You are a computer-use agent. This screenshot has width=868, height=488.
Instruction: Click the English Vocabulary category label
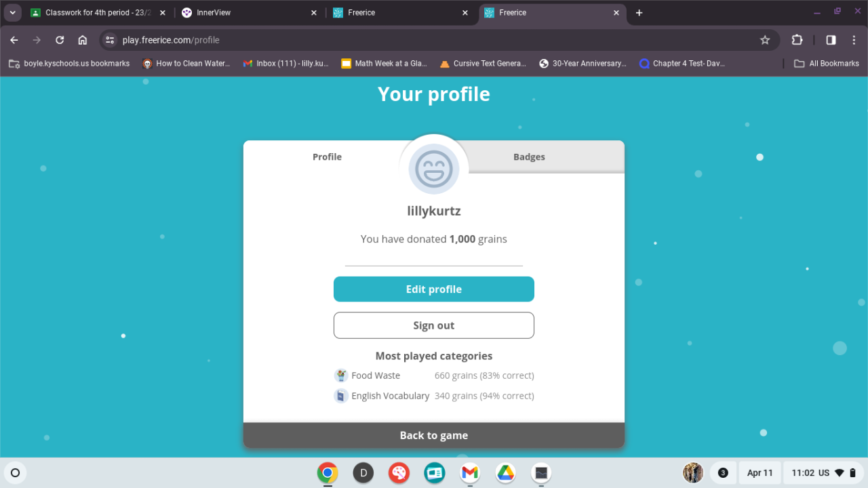391,396
